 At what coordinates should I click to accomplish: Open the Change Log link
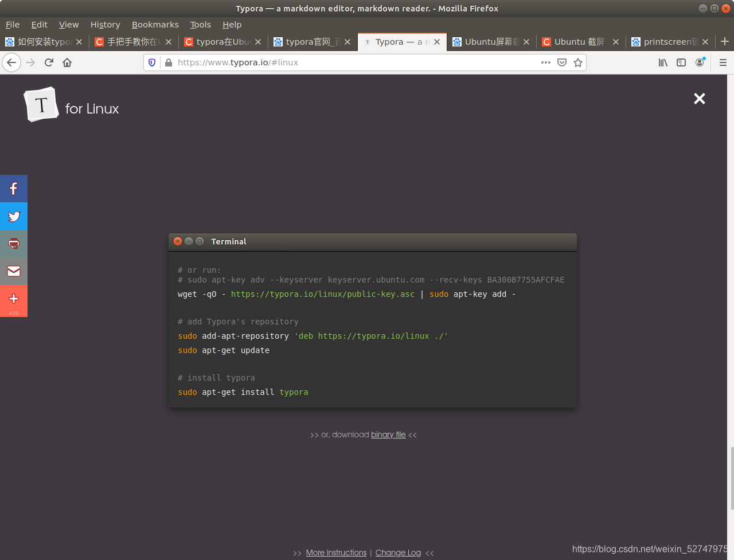[x=398, y=553]
